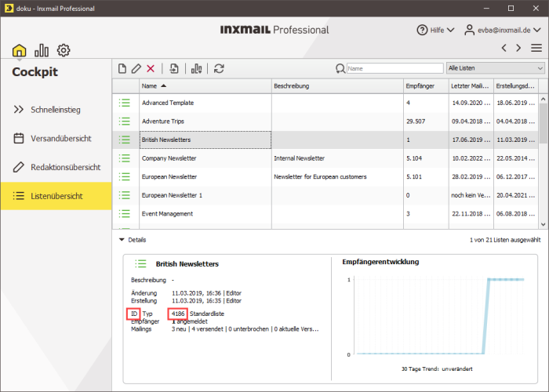Click list icon beside British Newsletters details title
Screen dimensions: 549x392
[140, 263]
